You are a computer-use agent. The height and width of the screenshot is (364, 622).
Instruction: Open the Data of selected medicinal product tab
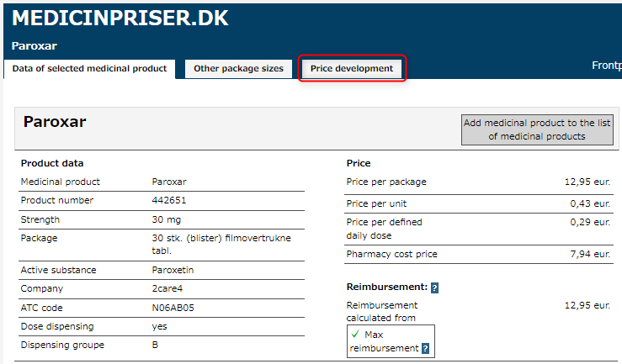89,69
